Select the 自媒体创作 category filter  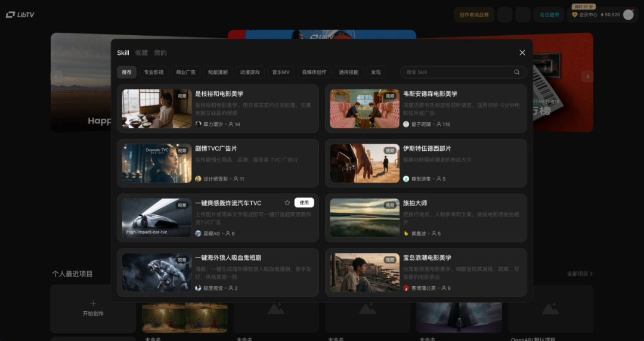[314, 72]
